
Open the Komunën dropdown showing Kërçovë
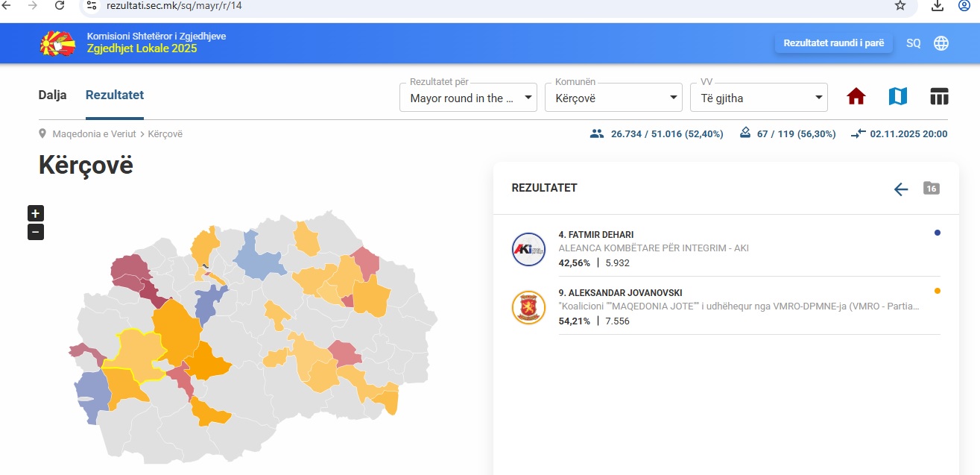pos(613,98)
